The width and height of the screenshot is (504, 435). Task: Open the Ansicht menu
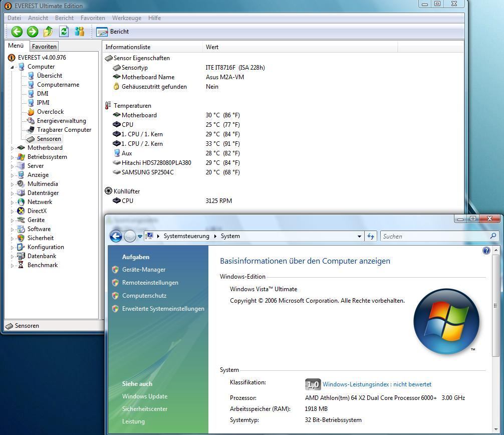[x=38, y=18]
